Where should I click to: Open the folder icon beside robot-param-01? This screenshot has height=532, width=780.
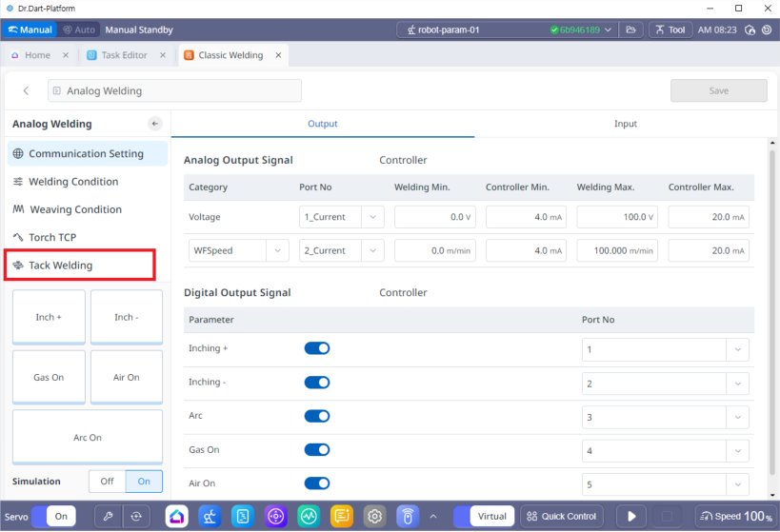click(x=630, y=30)
